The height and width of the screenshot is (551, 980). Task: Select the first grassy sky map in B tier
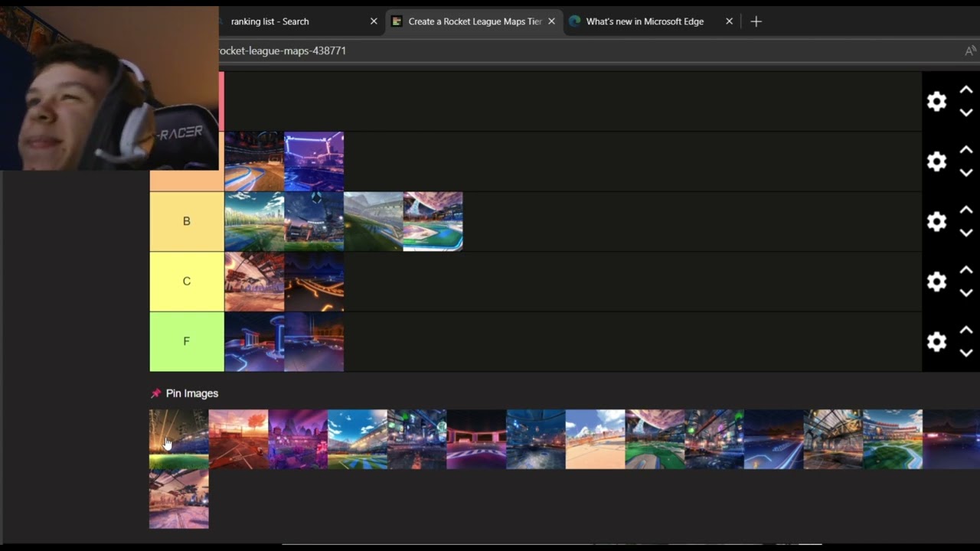(x=254, y=221)
